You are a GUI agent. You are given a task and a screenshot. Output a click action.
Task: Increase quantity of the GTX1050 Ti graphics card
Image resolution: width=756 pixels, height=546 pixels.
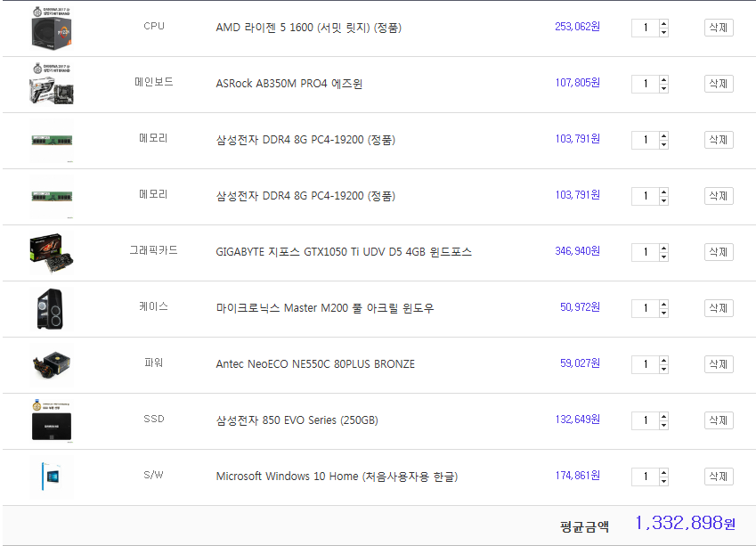point(663,248)
